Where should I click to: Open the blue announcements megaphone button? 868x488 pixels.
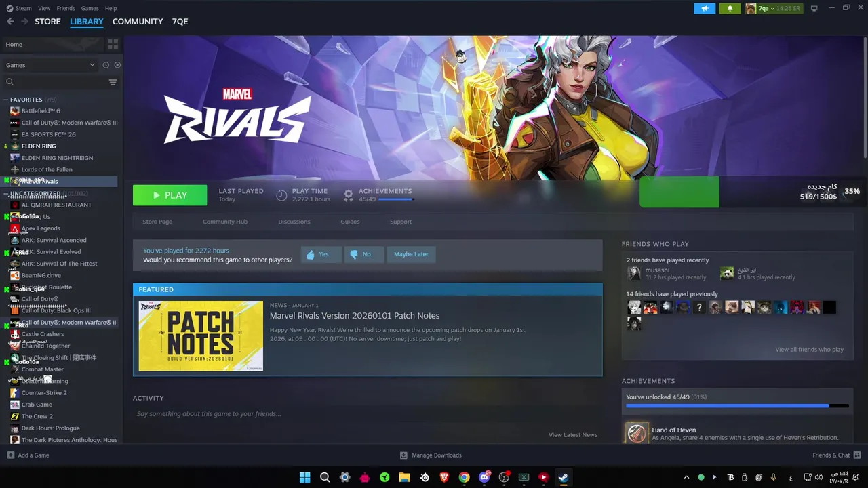[x=705, y=8]
